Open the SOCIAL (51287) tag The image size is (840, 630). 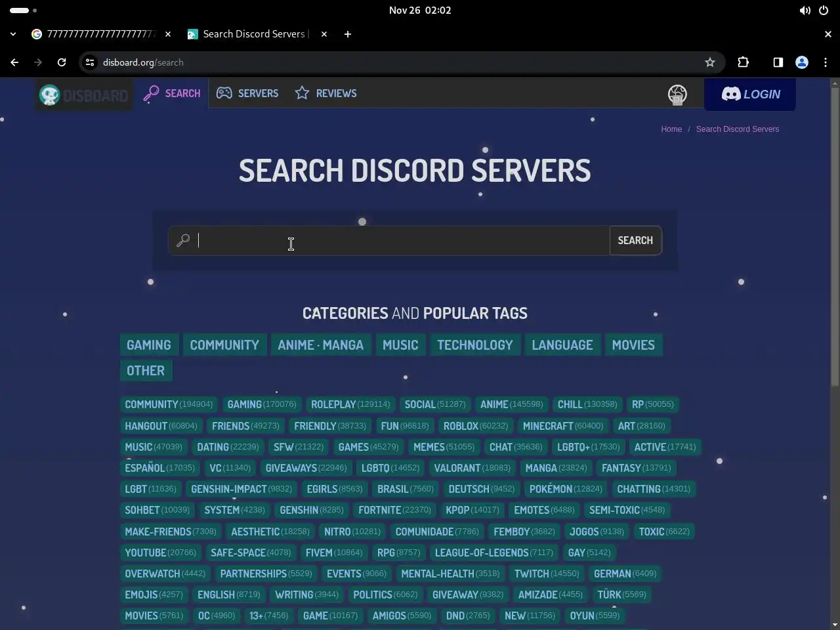[x=435, y=404]
